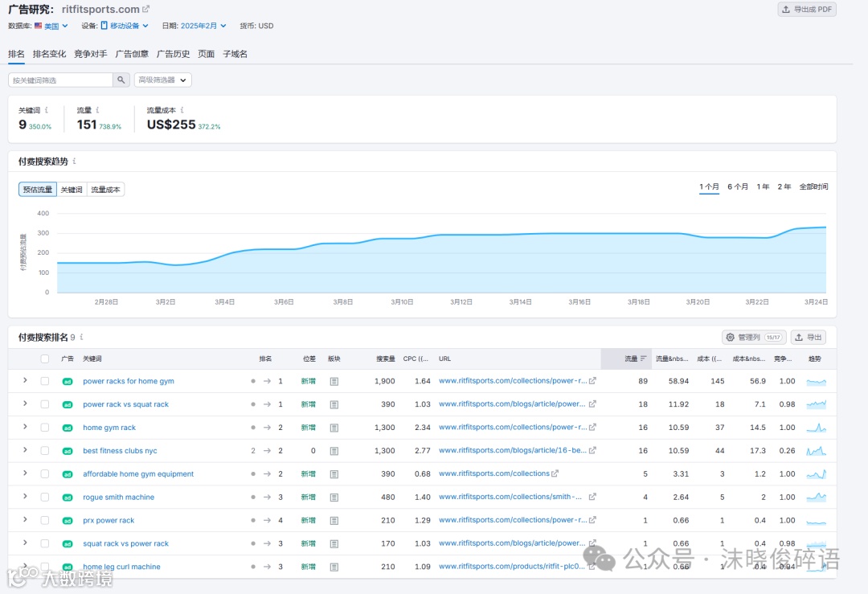Check the power racks for home gym row
868x594 pixels.
click(45, 382)
